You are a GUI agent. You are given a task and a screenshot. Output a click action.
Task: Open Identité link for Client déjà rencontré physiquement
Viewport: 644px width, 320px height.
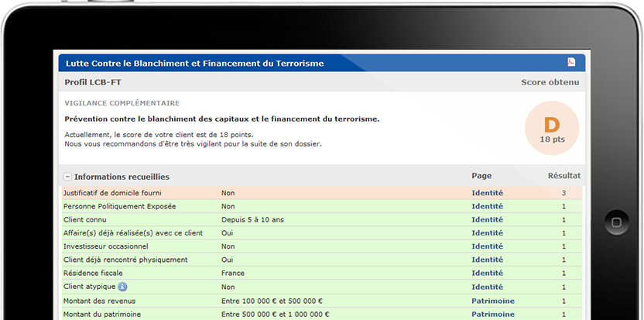(487, 260)
